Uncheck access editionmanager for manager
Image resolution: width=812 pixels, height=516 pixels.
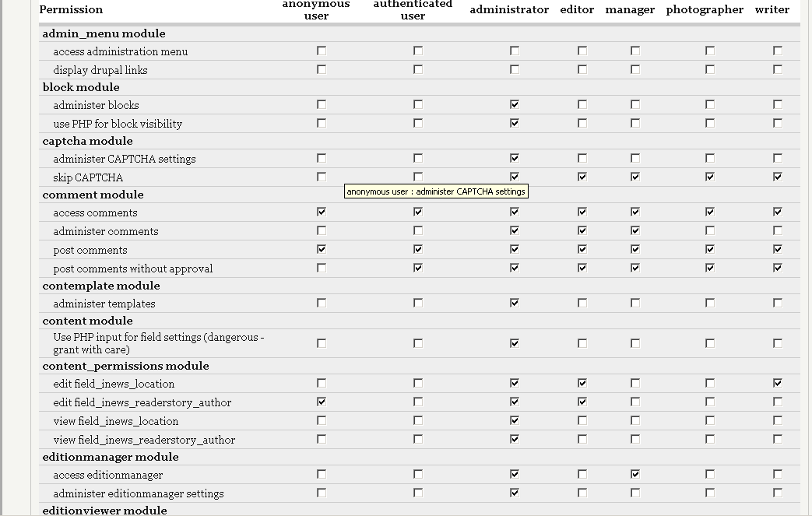click(x=635, y=474)
